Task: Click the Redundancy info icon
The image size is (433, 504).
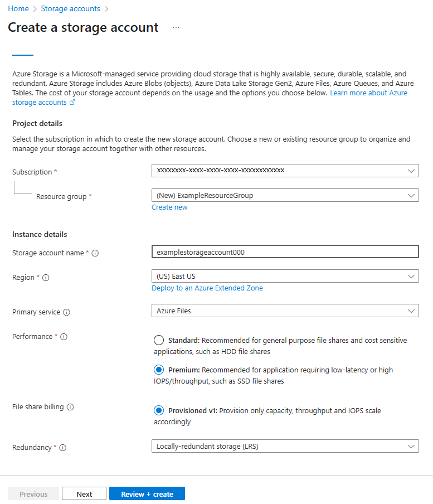Action: [x=63, y=448]
